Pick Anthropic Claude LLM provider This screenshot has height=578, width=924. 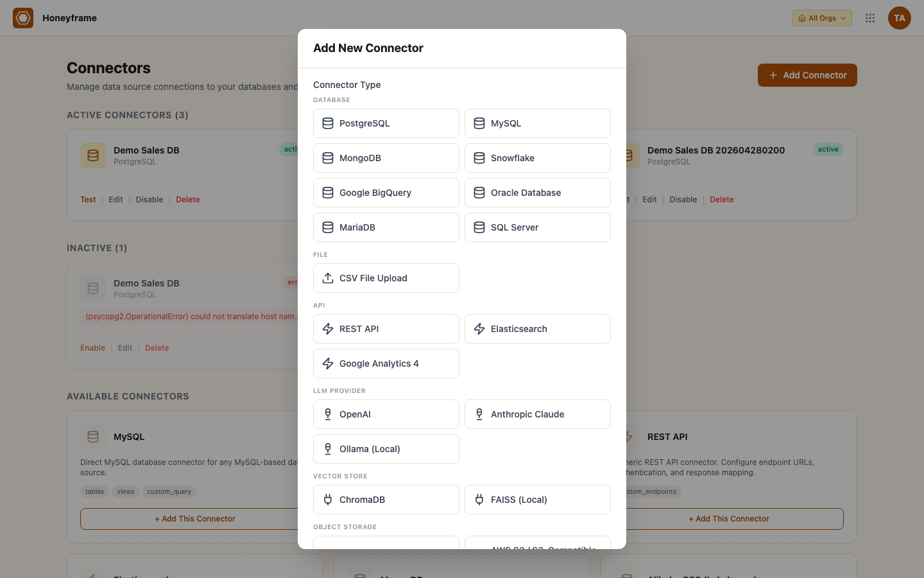538,414
